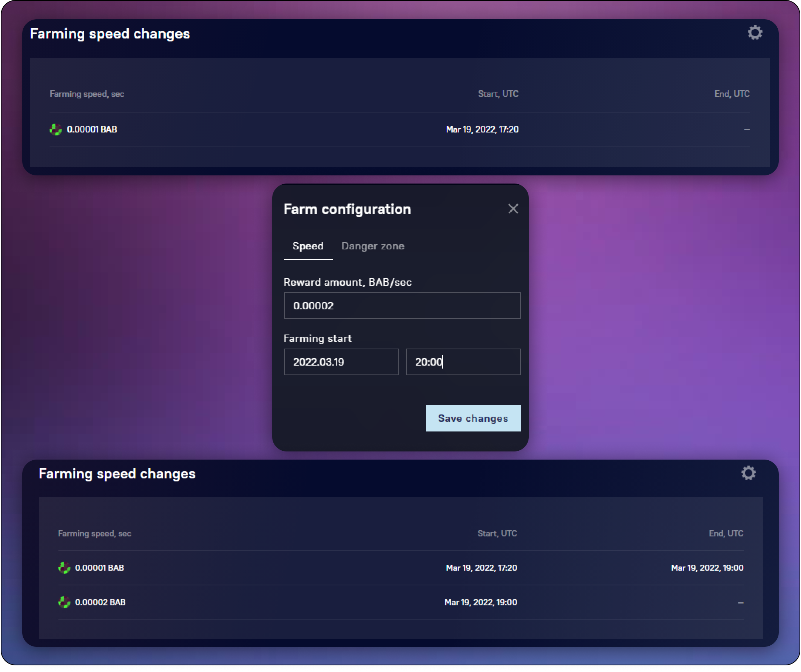Screen dimensions: 801x672
Task: Click top panel Start, UTC column header
Action: coord(498,94)
